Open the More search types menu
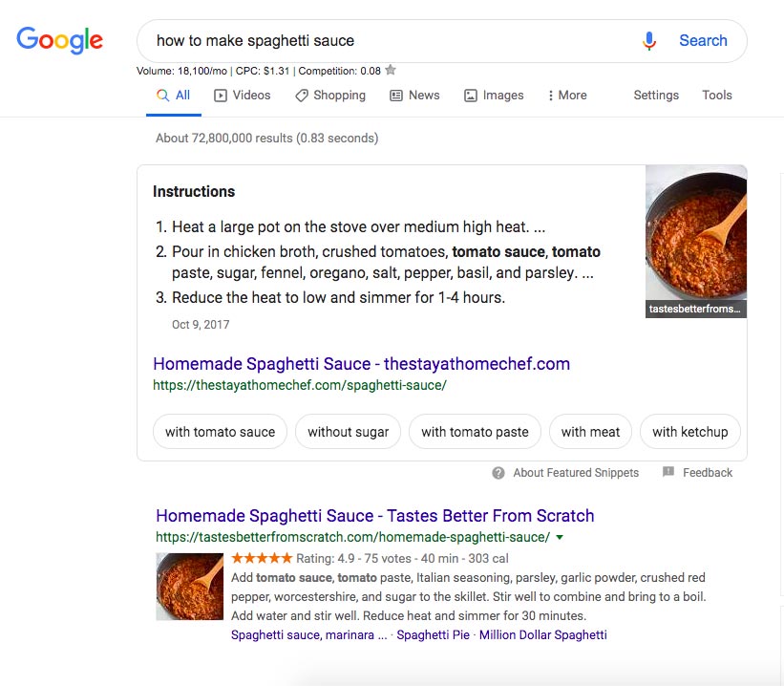Screen dimensions: 784x686 567,96
